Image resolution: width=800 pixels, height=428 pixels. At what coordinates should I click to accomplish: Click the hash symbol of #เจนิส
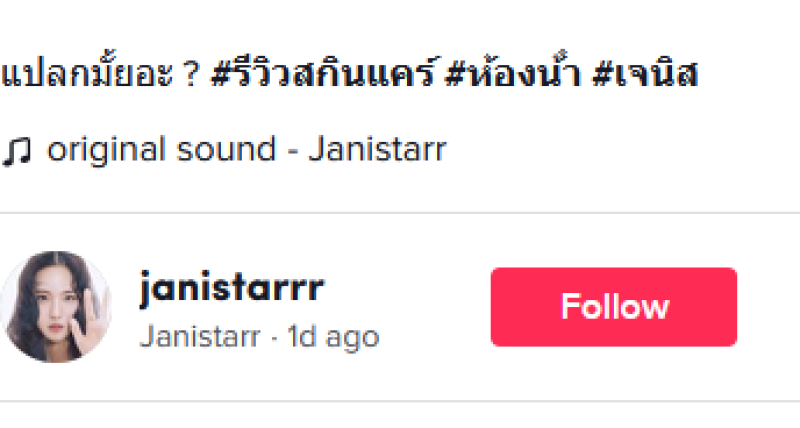(602, 74)
